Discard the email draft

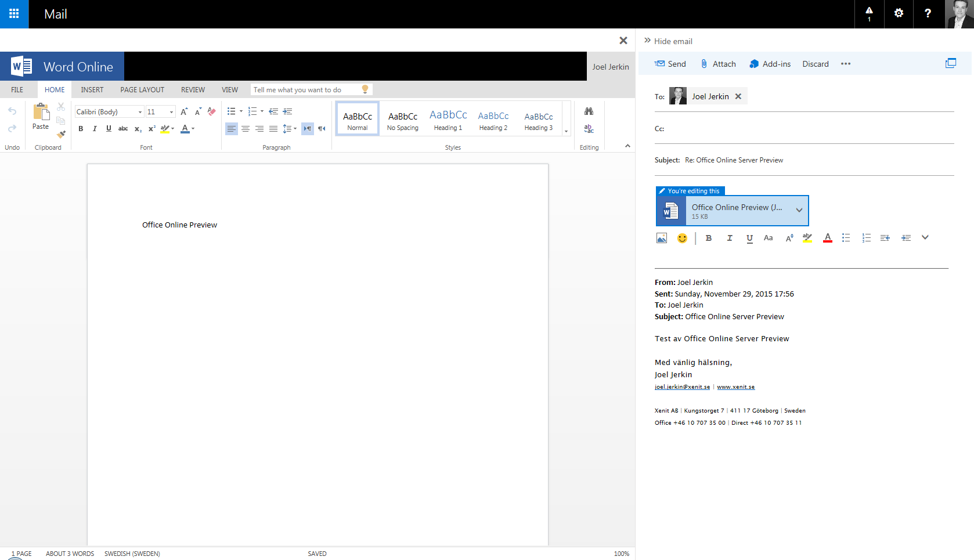pyautogui.click(x=816, y=64)
